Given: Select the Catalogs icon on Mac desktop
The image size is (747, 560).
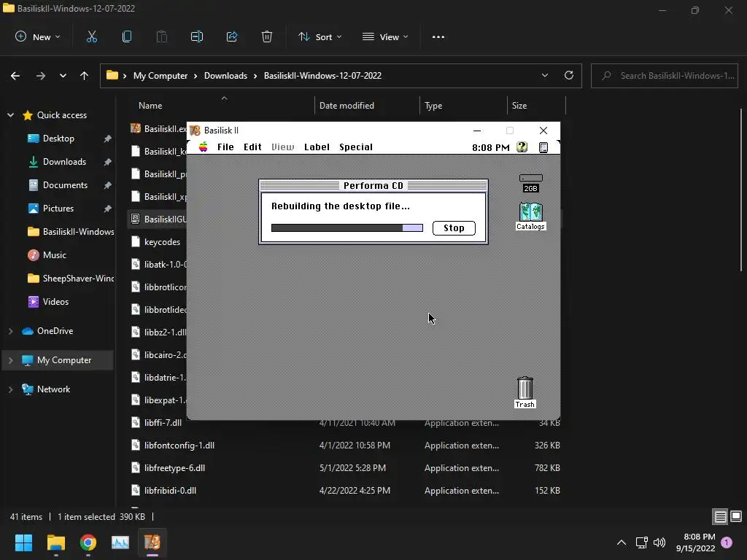Looking at the screenshot, I should (531, 217).
